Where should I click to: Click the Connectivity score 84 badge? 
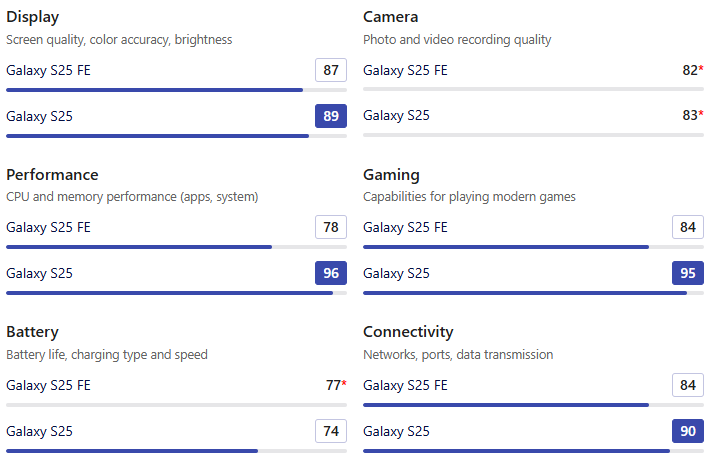[688, 385]
